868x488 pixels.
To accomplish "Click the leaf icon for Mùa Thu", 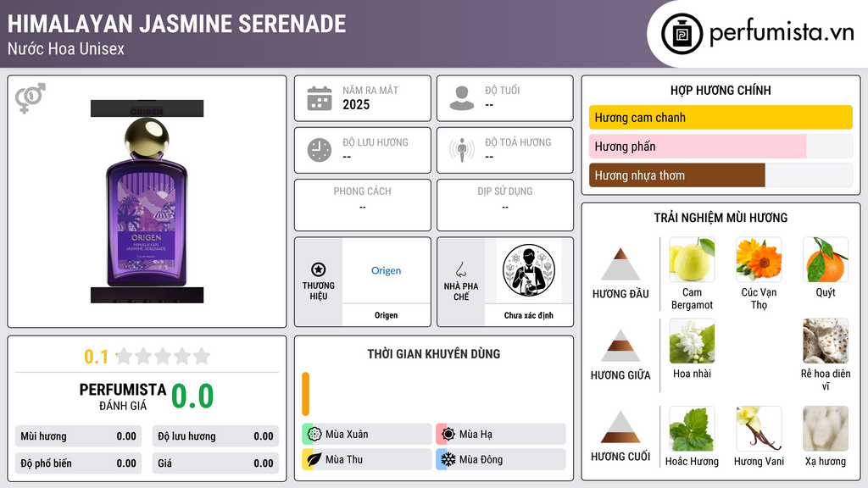I will point(314,459).
